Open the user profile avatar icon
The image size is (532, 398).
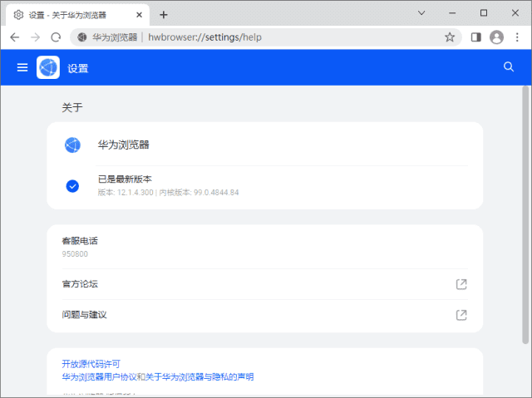click(x=497, y=37)
